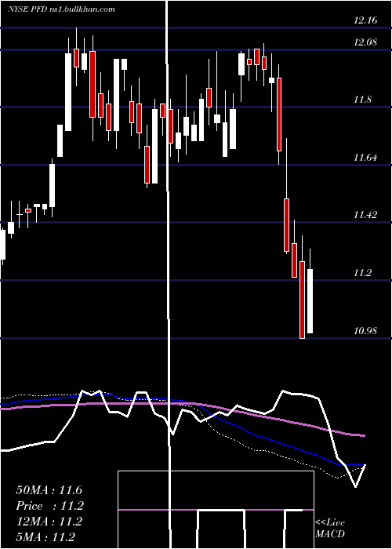Screen dimensions: 392x549
Task: Click the 11.64 price level label
Action: (x=365, y=158)
